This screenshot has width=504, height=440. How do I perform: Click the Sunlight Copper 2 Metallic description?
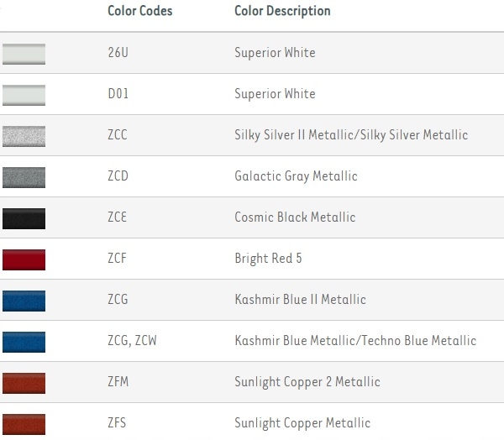[307, 382]
